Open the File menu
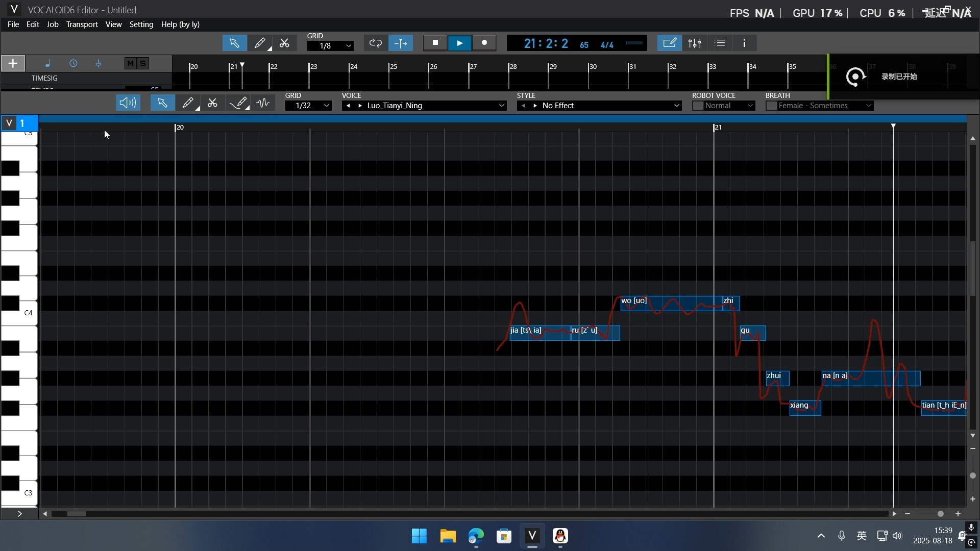Viewport: 980px width, 551px height. [13, 24]
